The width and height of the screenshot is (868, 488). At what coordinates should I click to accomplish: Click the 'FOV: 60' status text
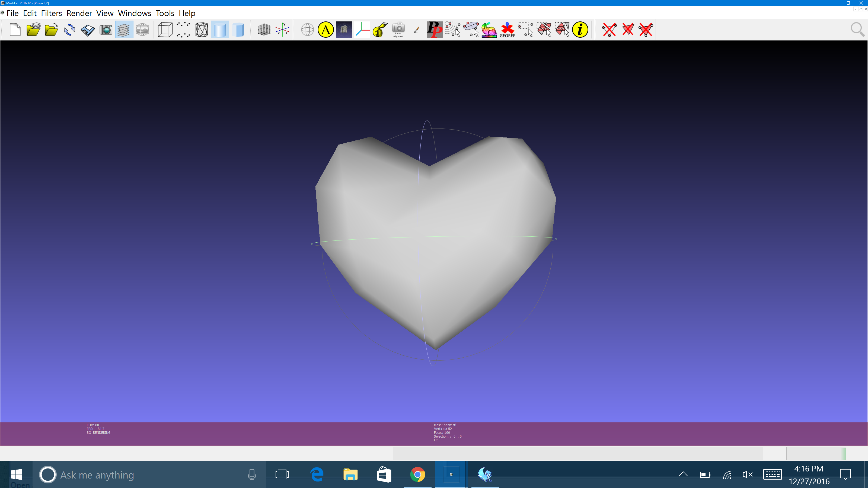point(93,425)
